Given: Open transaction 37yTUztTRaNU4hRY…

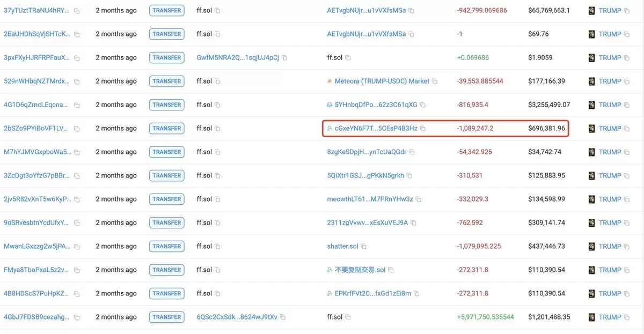Looking at the screenshot, I should tap(36, 10).
